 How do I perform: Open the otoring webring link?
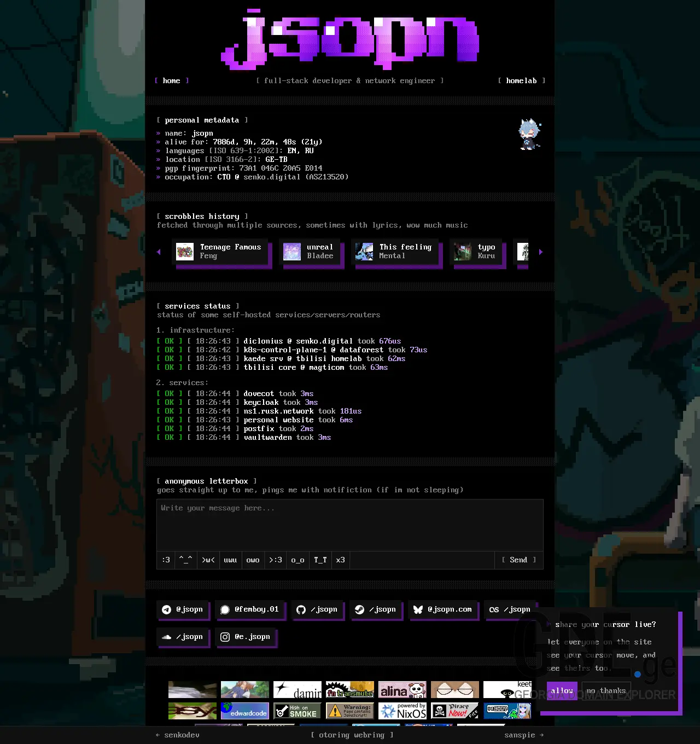352,735
